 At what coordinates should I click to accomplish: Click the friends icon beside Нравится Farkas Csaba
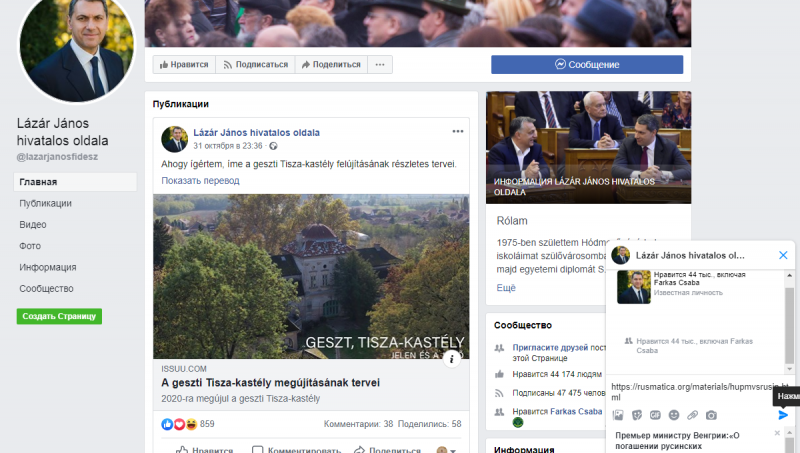[x=499, y=412]
